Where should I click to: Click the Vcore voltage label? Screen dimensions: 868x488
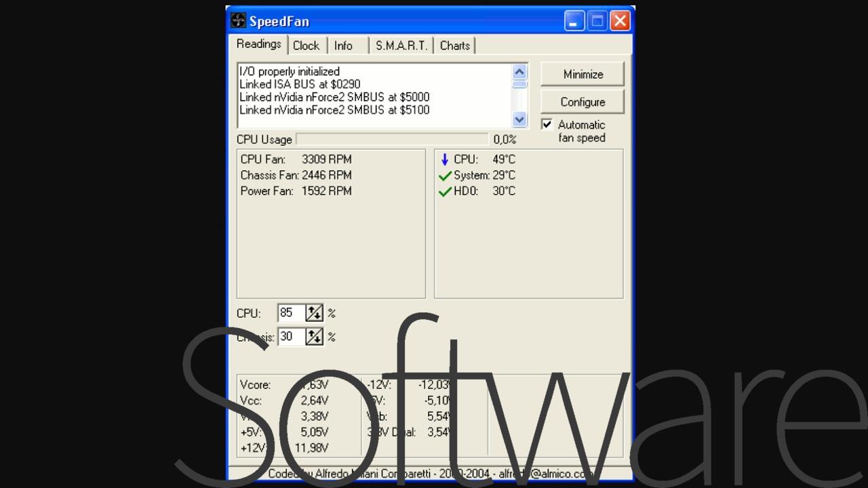pos(255,385)
